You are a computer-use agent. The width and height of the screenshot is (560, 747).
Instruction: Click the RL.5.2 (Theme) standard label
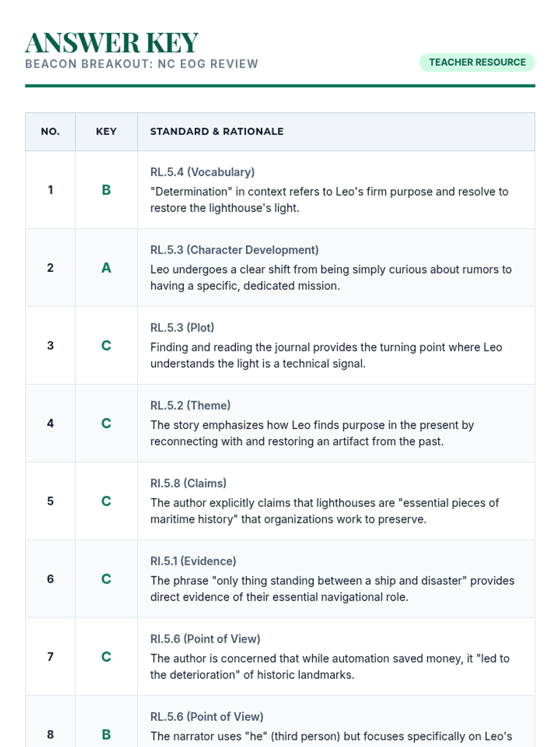pyautogui.click(x=190, y=406)
